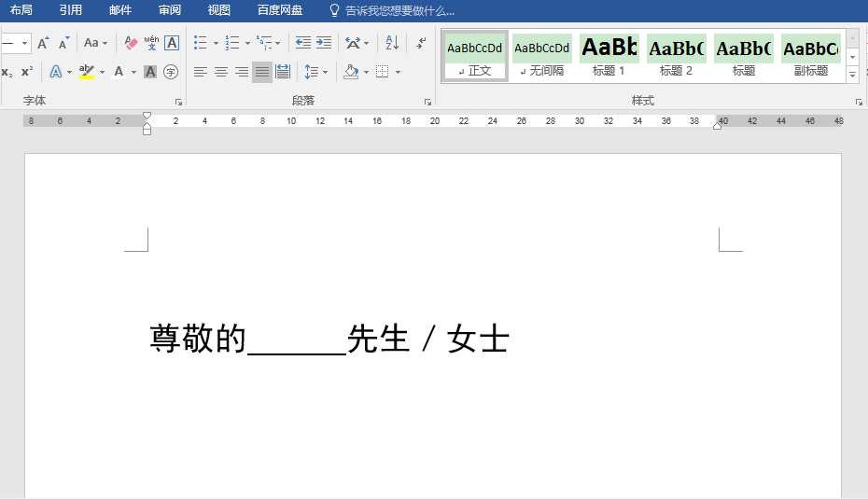The width and height of the screenshot is (868, 499).
Task: Apply the 标题 1 style
Action: tap(609, 56)
